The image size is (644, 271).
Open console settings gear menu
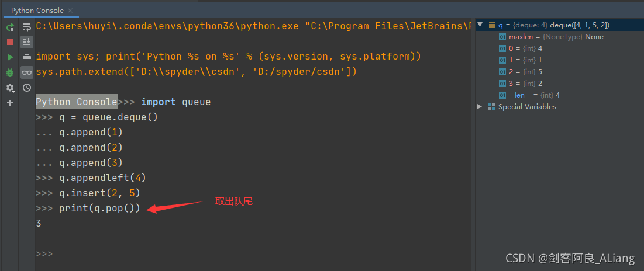pos(10,88)
